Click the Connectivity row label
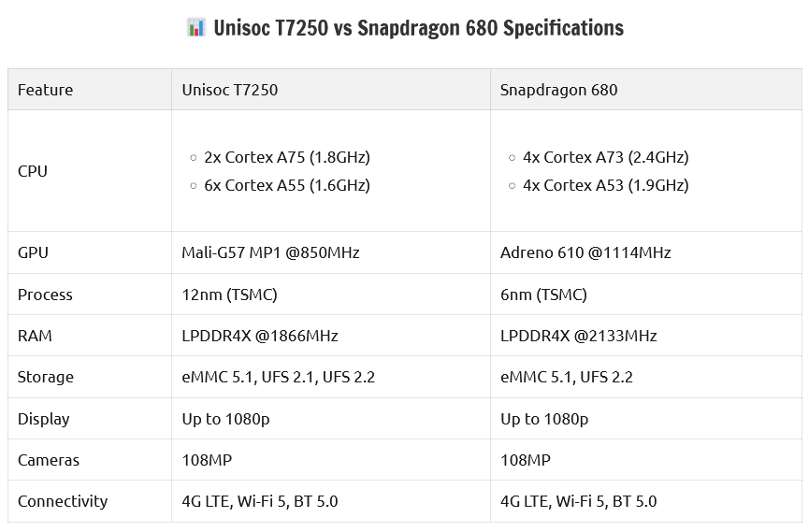 (63, 501)
